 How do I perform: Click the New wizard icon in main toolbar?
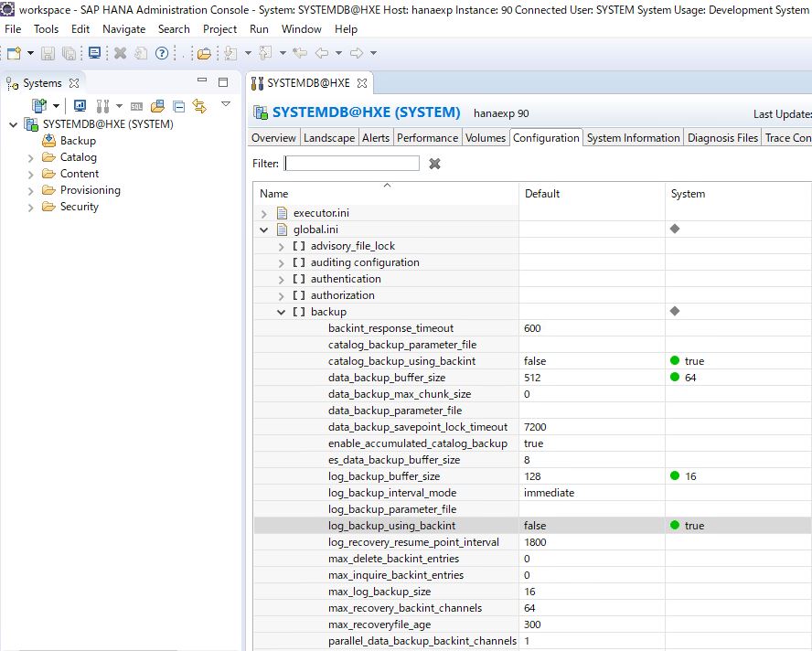point(14,53)
